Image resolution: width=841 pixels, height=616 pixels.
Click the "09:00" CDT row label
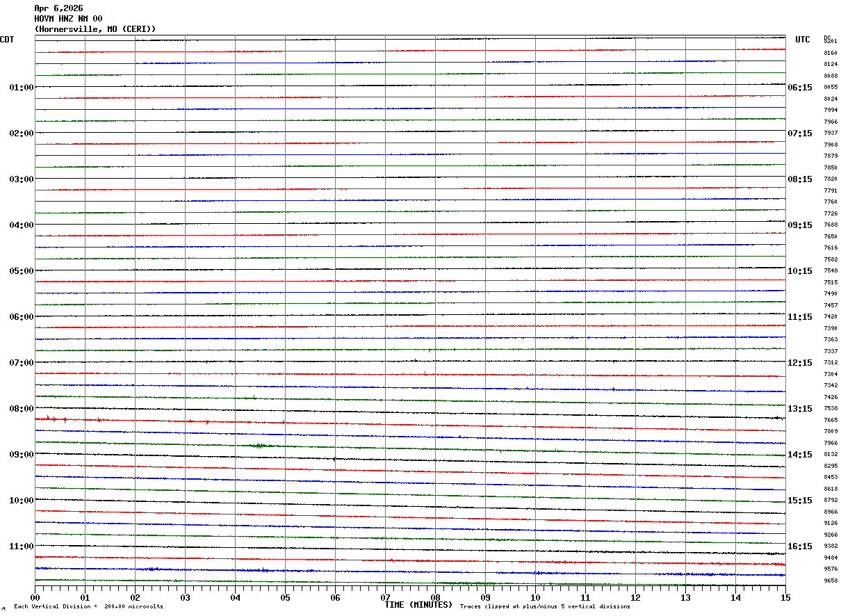click(21, 455)
